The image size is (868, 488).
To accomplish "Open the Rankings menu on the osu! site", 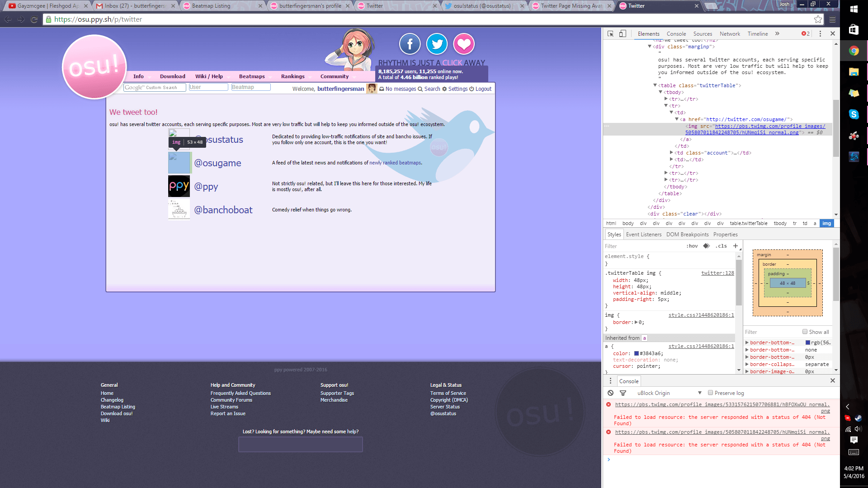I will point(292,76).
